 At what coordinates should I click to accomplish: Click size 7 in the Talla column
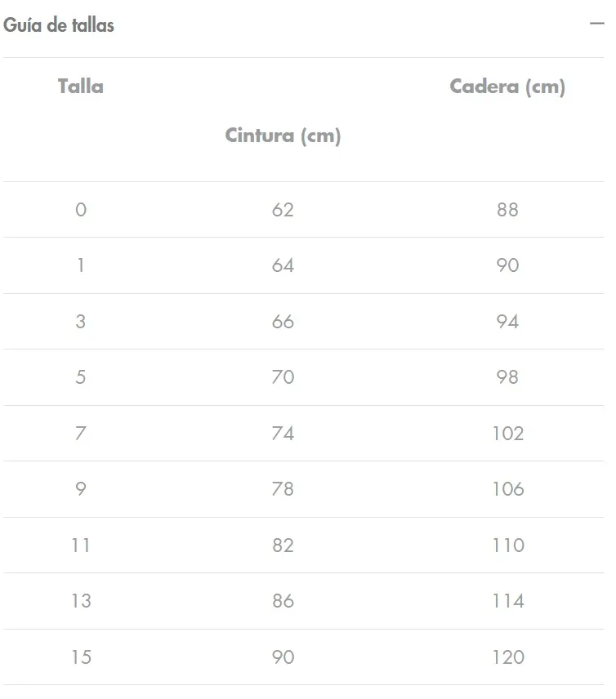click(81, 434)
